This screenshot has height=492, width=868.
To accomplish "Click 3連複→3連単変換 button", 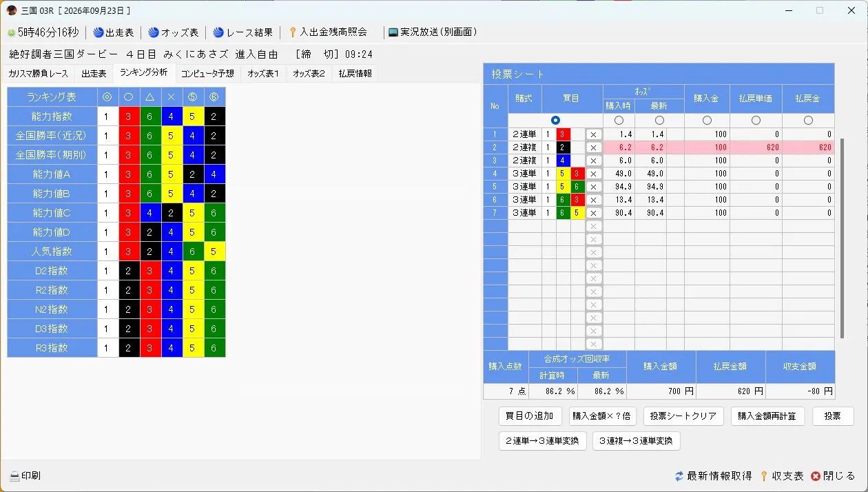I will [636, 441].
